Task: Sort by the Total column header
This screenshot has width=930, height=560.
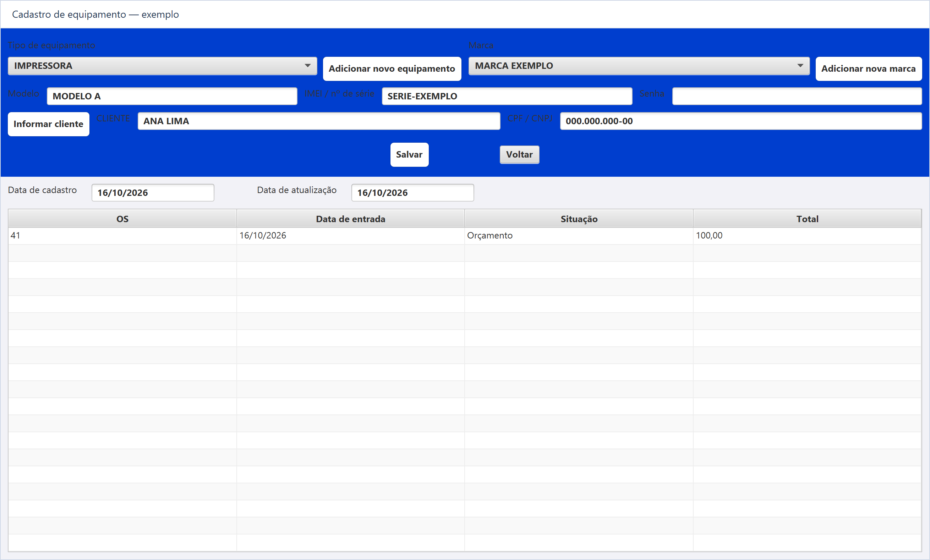Action: click(x=807, y=219)
